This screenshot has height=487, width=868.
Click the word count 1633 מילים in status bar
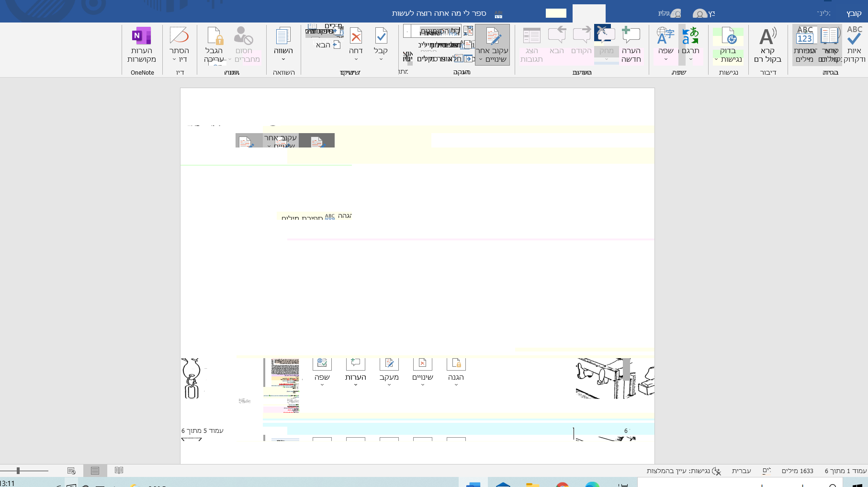click(x=798, y=471)
